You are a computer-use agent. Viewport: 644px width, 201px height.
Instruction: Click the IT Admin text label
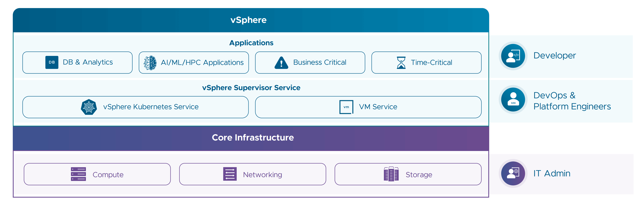coord(552,174)
